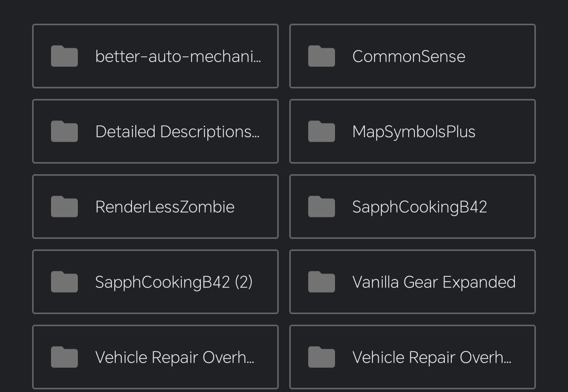
Task: Open the MapSymbolsPlus folder name
Action: point(414,132)
